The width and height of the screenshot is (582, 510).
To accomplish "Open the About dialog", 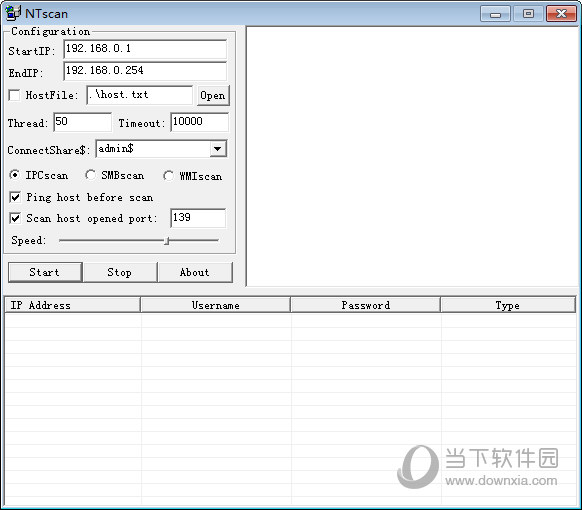I will [195, 272].
